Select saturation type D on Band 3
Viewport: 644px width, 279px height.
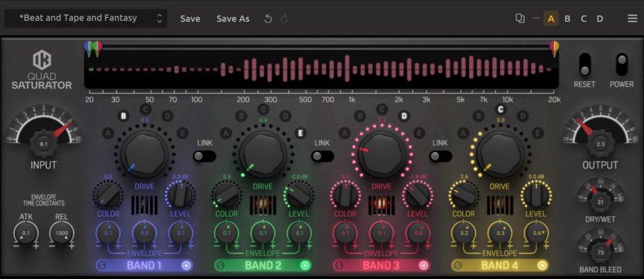[404, 116]
